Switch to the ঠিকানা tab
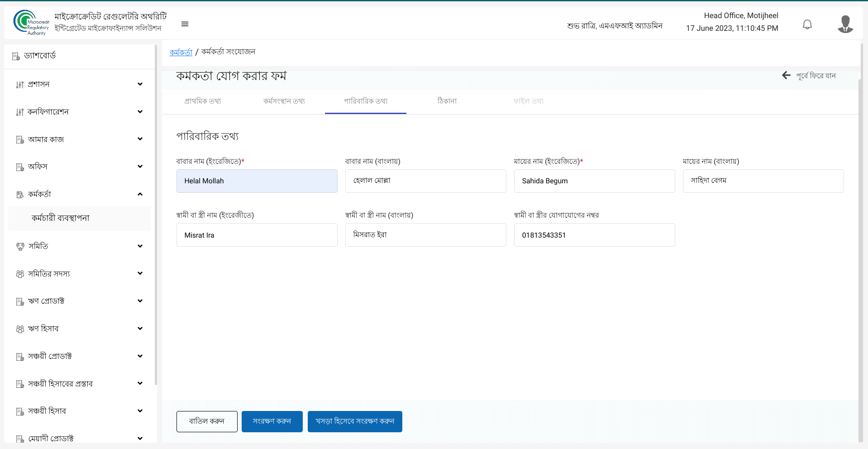This screenshot has height=449, width=868. point(447,101)
